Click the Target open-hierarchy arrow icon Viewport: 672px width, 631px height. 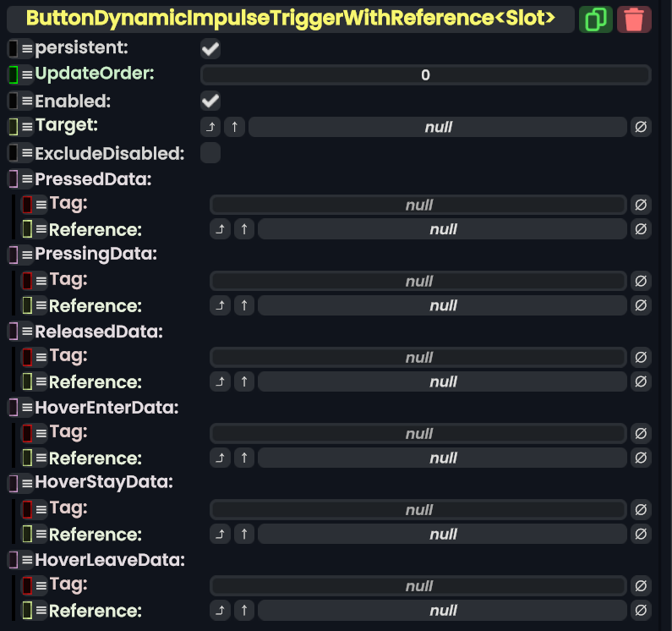point(210,127)
